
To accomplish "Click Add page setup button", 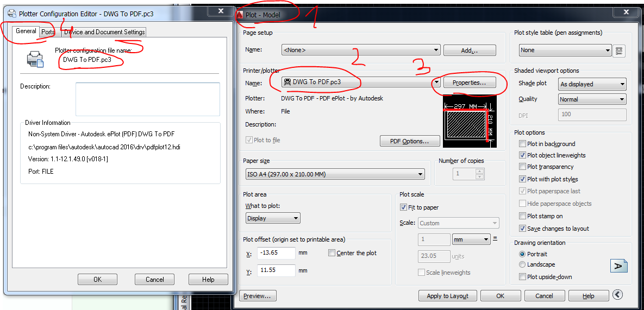I will click(x=470, y=50).
